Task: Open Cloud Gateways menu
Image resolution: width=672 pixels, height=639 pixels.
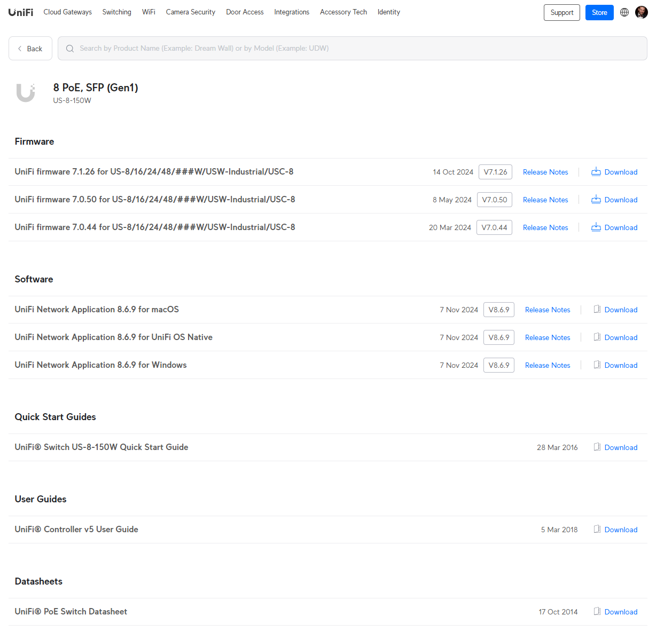Action: (x=67, y=12)
